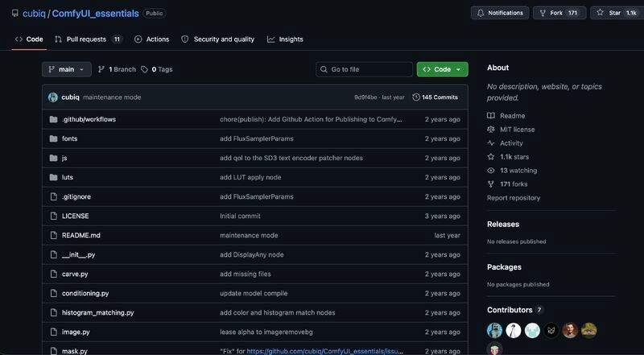Open the fonts folder
Image resolution: width=644 pixels, height=355 pixels.
click(70, 139)
